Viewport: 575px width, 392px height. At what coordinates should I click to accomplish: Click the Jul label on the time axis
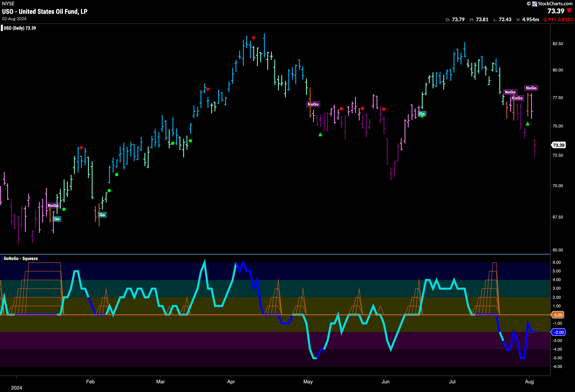[452, 382]
